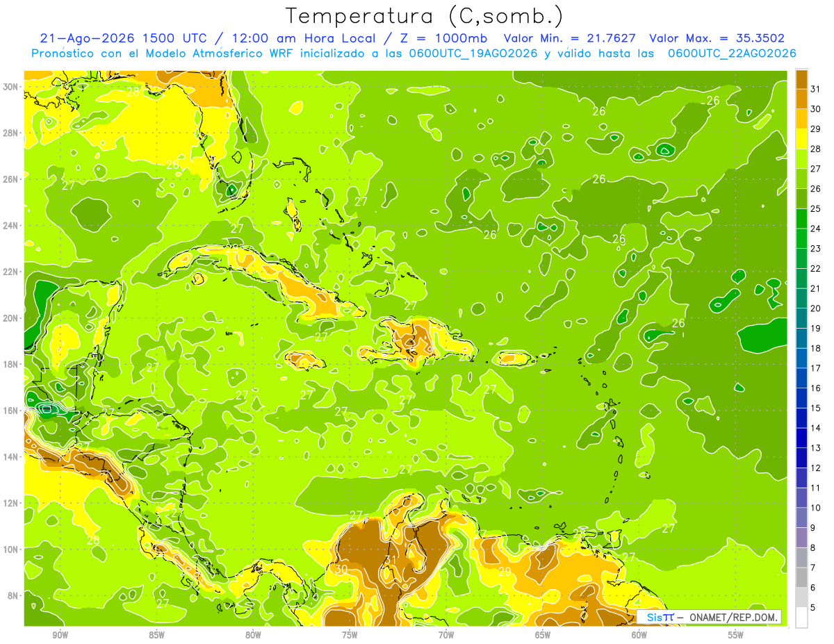This screenshot has width=834, height=644.
Task: Click the '31' contour label over Venezuela
Action: 391,559
